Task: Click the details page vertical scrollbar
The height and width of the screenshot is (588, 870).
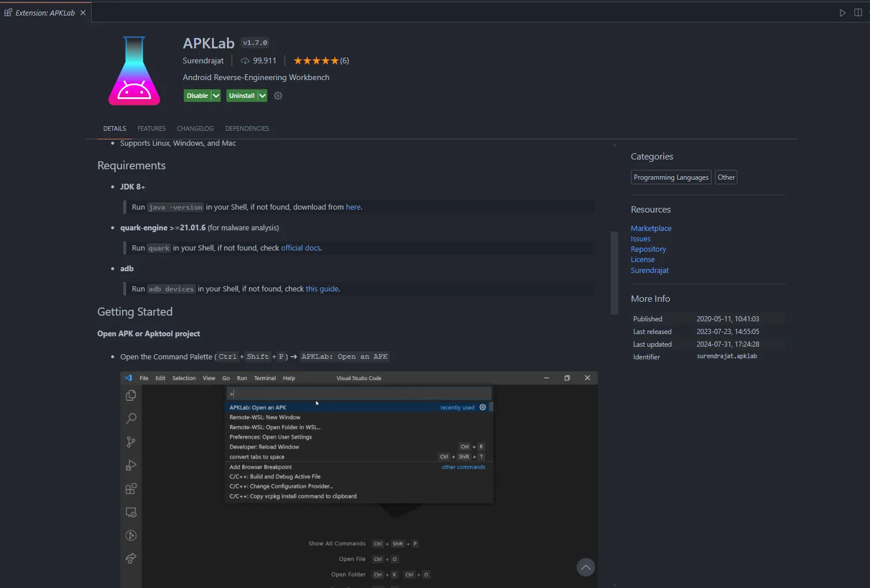Action: (x=614, y=272)
